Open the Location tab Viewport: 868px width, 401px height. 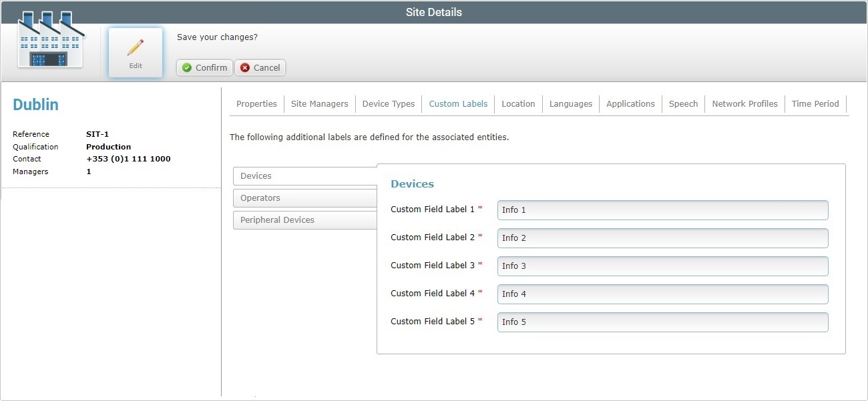tap(518, 104)
